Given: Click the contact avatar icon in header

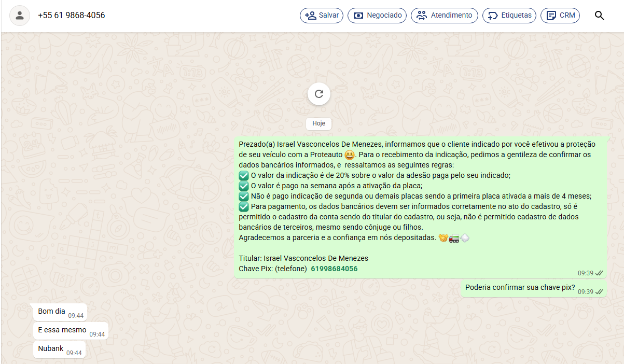Looking at the screenshot, I should tap(20, 16).
